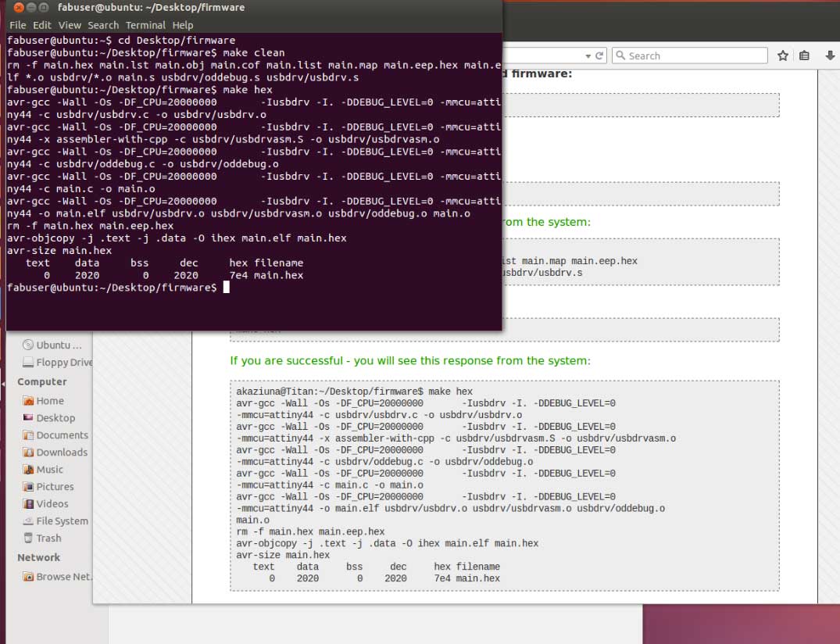The height and width of the screenshot is (644, 840).
Task: Click the 'make clean' command line in terminal
Action: click(x=145, y=52)
